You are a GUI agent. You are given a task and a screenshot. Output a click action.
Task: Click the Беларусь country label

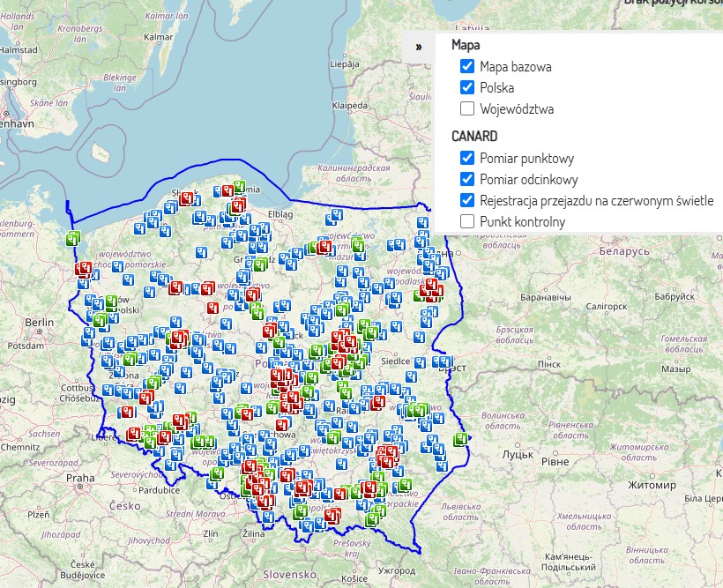624,251
